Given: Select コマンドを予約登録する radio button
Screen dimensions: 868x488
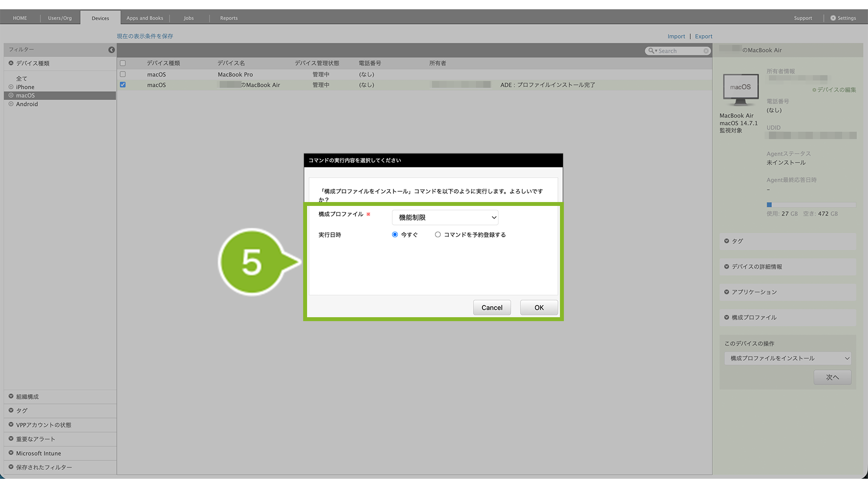Looking at the screenshot, I should pos(438,235).
